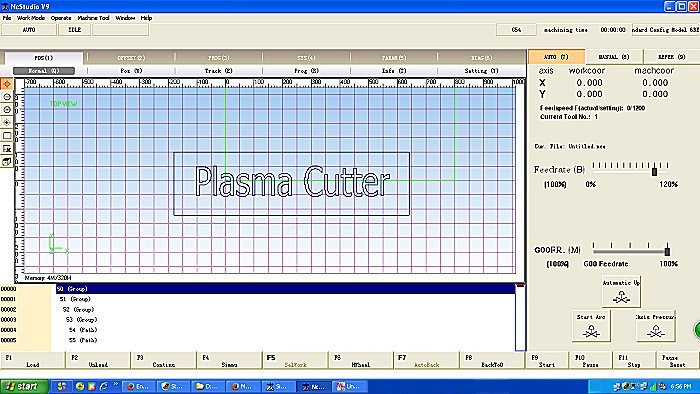Click the F1 Load button

point(33,361)
